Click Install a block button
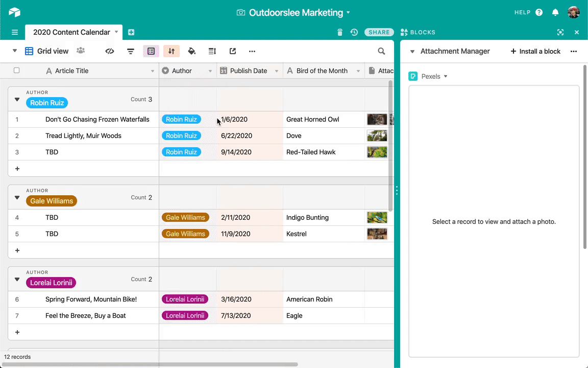 click(x=535, y=51)
